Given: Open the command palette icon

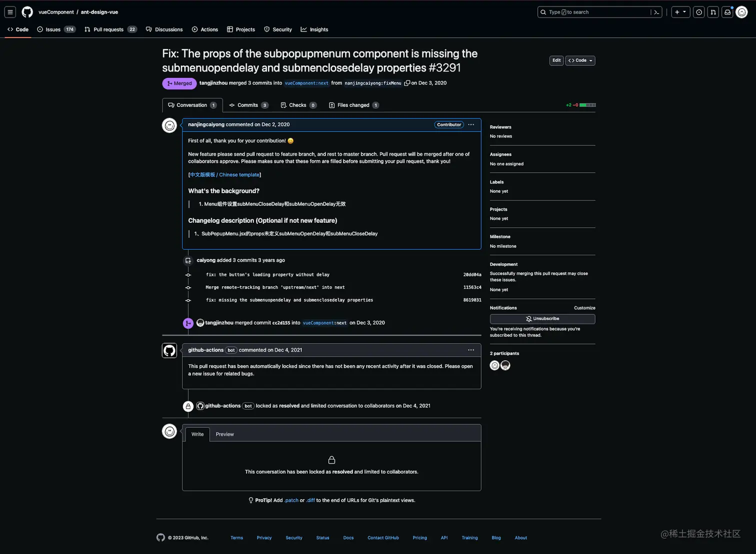Looking at the screenshot, I should point(656,12).
